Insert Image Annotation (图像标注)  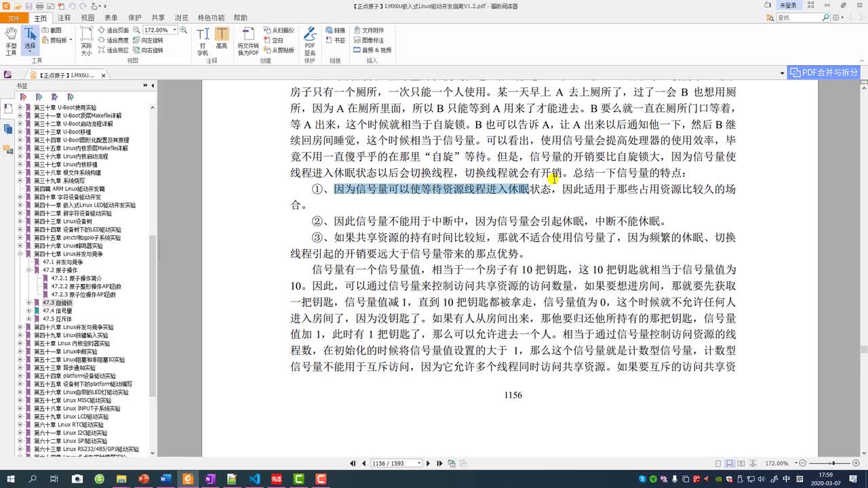(368, 40)
